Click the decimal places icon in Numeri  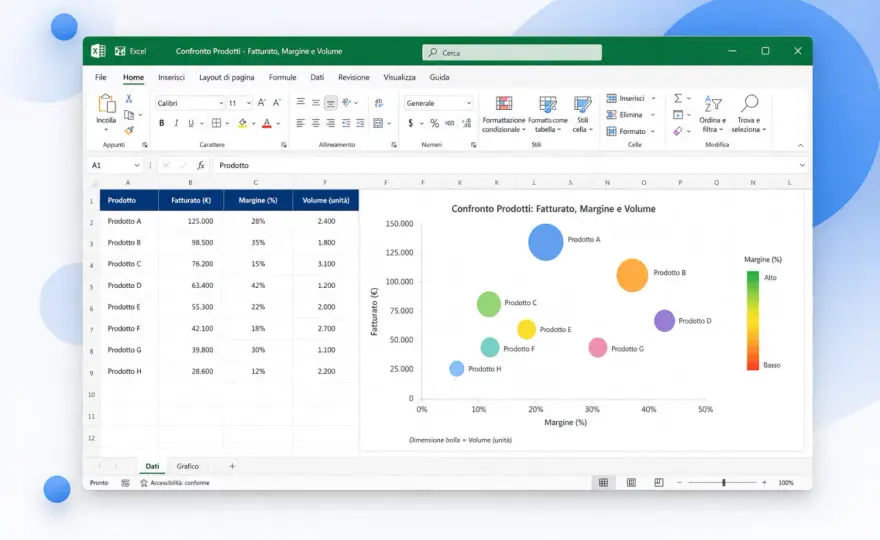point(466,123)
